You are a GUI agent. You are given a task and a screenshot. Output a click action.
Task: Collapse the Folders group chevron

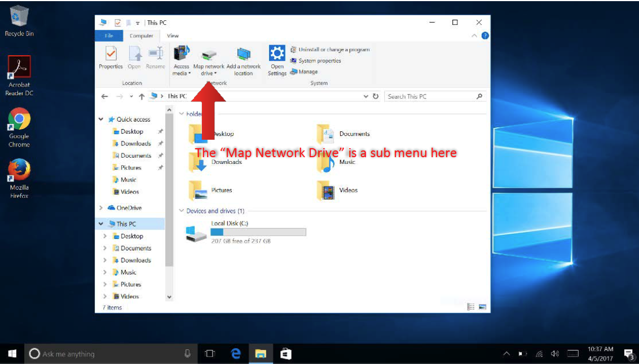pos(182,114)
